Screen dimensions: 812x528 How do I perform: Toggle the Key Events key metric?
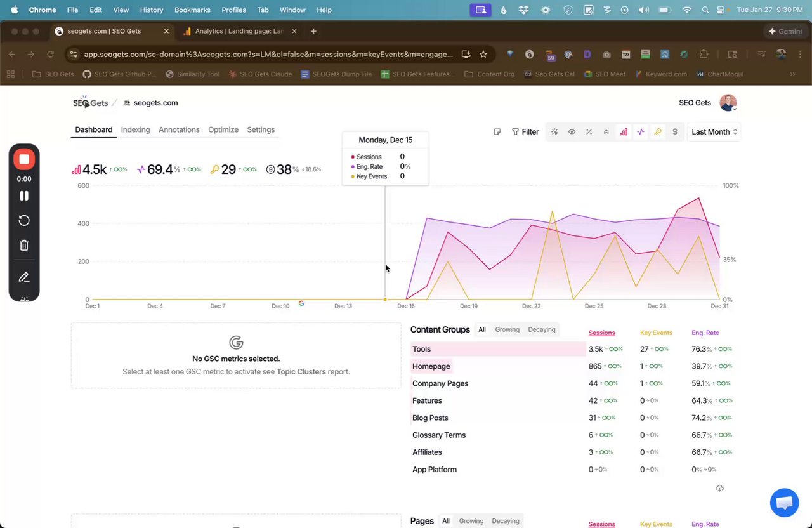click(658, 132)
